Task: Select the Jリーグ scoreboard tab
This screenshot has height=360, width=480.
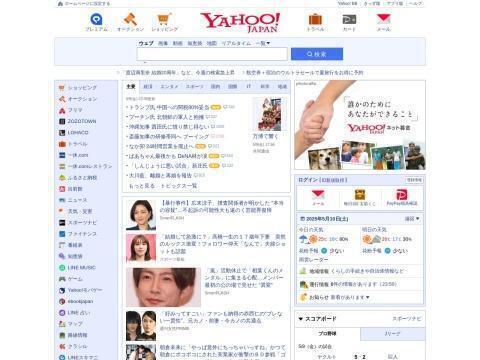Action: coord(393,334)
